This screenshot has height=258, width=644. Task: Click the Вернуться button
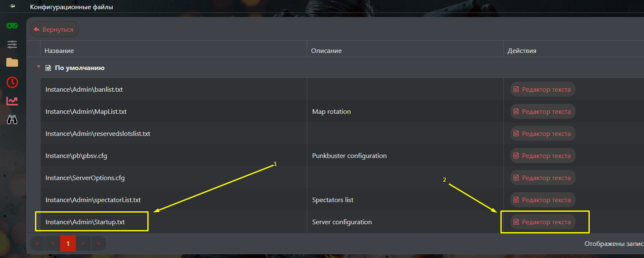[x=54, y=29]
